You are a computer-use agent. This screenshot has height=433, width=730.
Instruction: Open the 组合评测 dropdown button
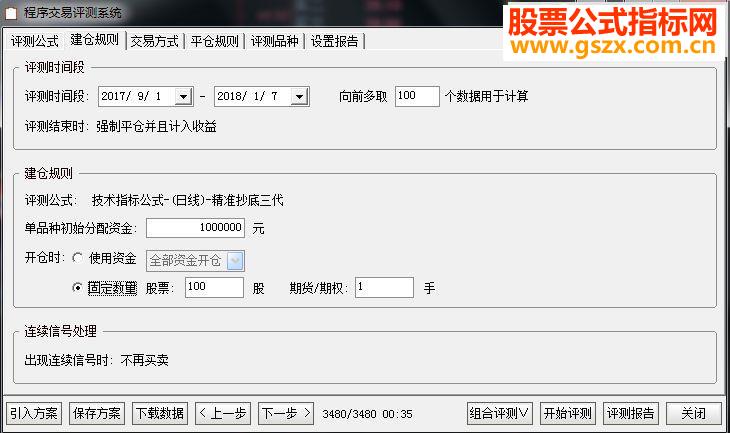pyautogui.click(x=500, y=413)
